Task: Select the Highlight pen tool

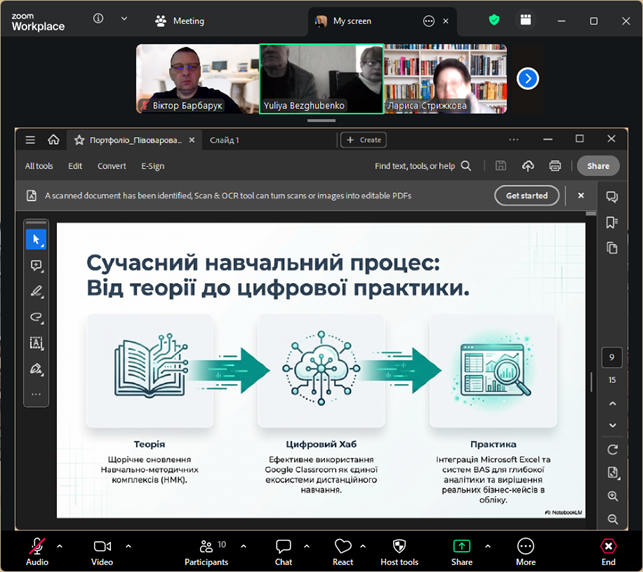Action: click(36, 292)
